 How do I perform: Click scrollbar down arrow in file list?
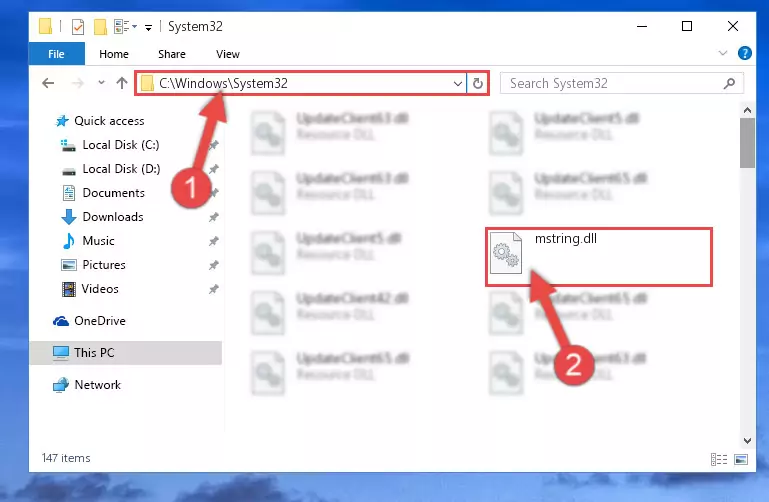[747, 440]
